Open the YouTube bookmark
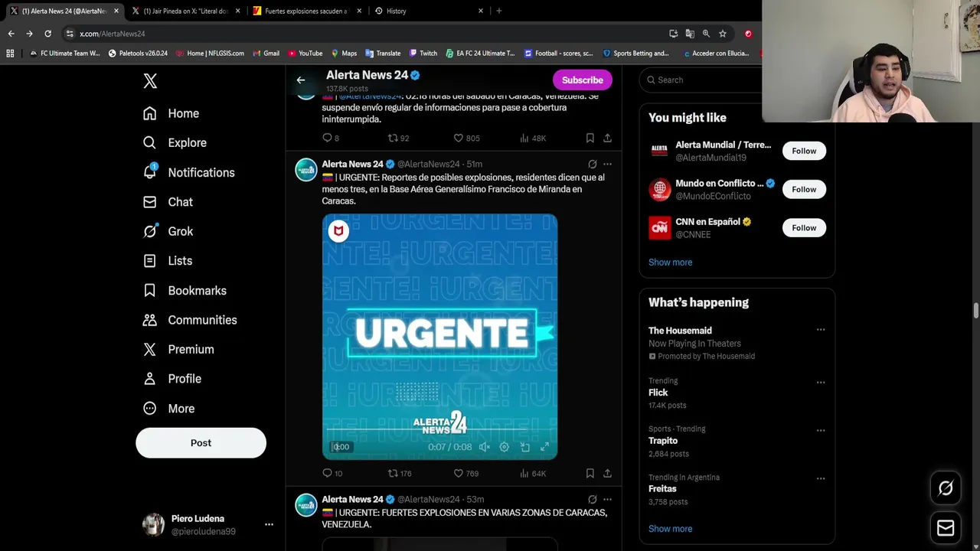 click(x=305, y=54)
